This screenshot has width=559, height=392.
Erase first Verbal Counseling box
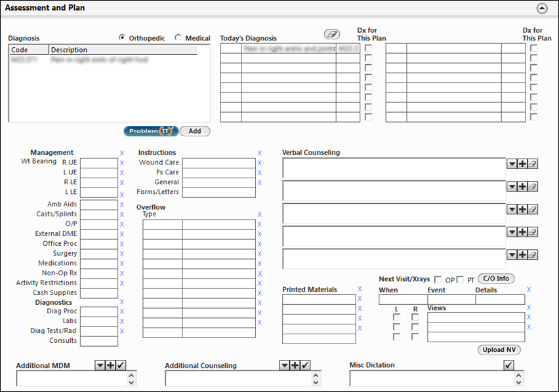[x=533, y=164]
